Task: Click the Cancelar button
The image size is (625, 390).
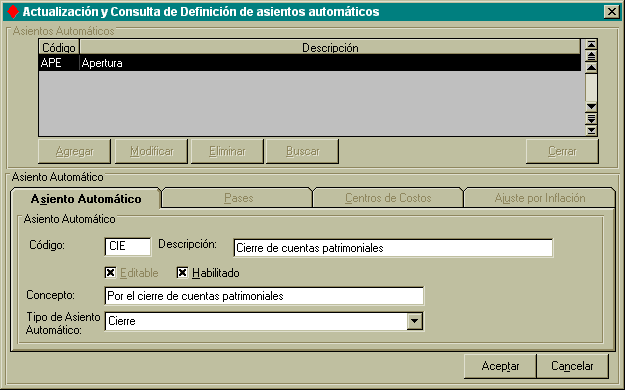Action: (572, 366)
